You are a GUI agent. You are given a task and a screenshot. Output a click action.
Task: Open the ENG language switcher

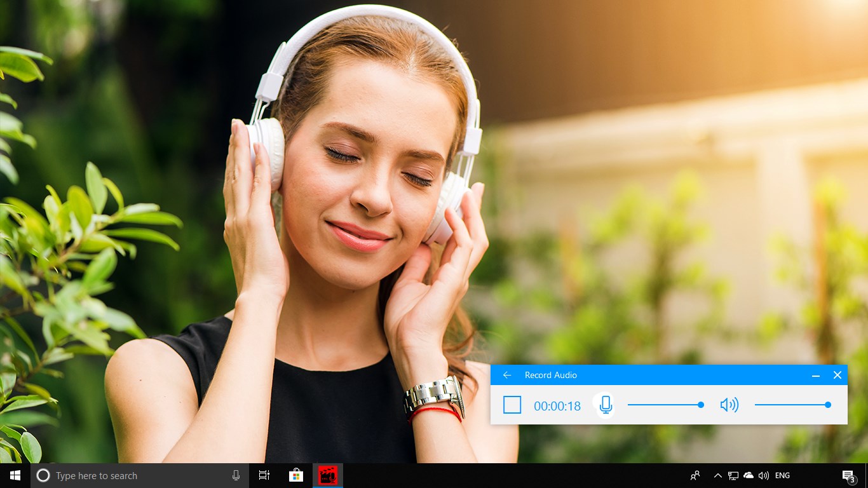click(x=782, y=475)
